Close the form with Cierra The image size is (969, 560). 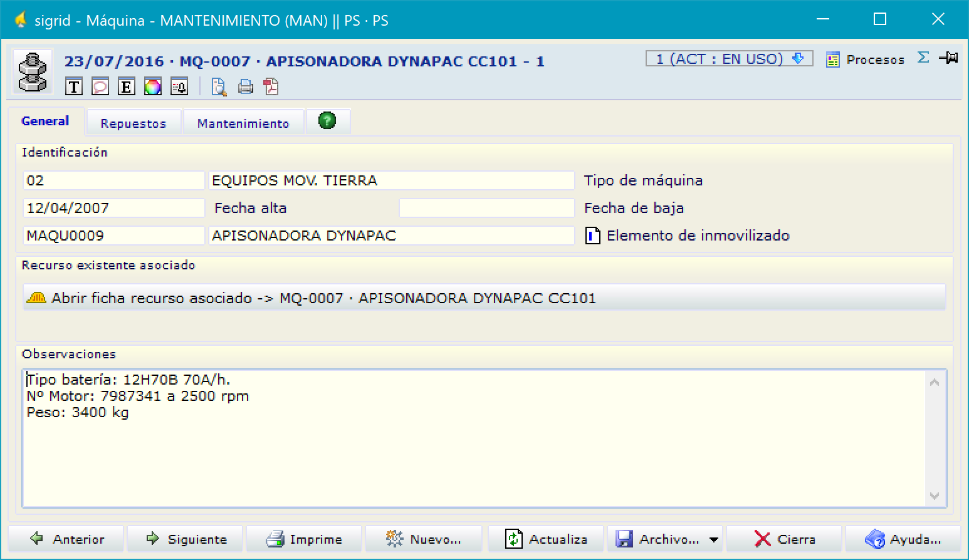pyautogui.click(x=784, y=539)
